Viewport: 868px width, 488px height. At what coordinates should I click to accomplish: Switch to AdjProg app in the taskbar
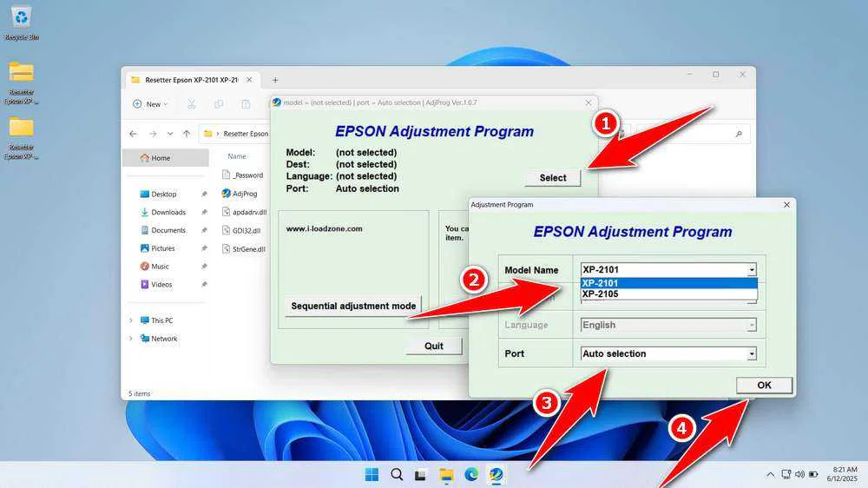click(x=496, y=475)
